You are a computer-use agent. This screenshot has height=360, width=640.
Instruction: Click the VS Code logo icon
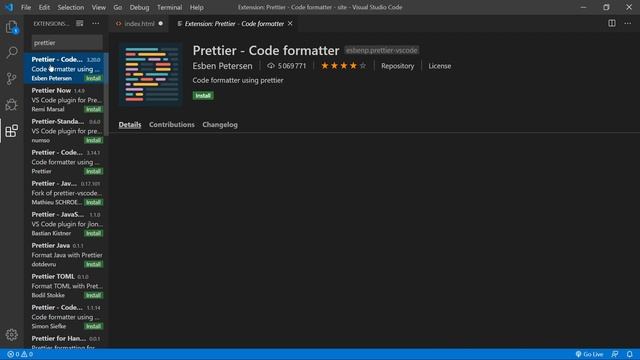(x=9, y=7)
